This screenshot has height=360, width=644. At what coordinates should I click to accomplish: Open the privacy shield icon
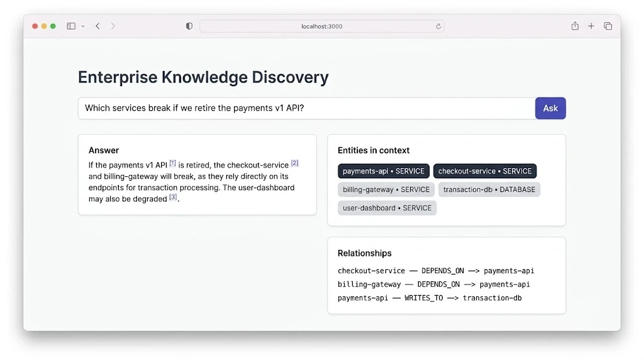(189, 26)
